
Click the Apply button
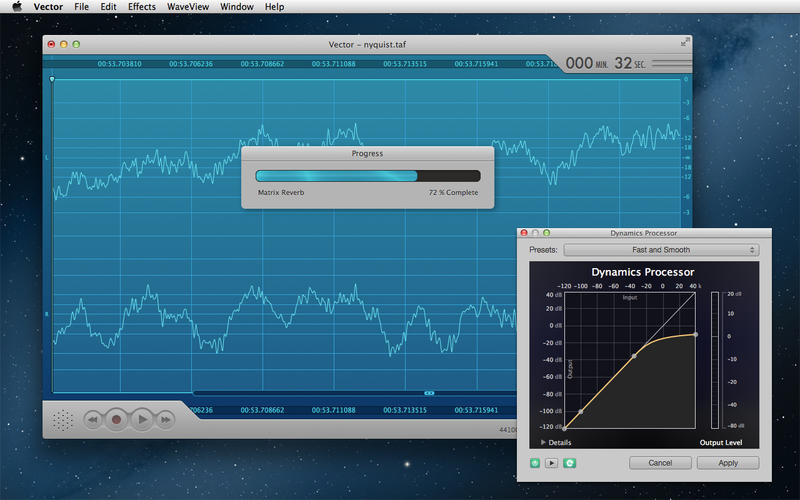(x=727, y=463)
